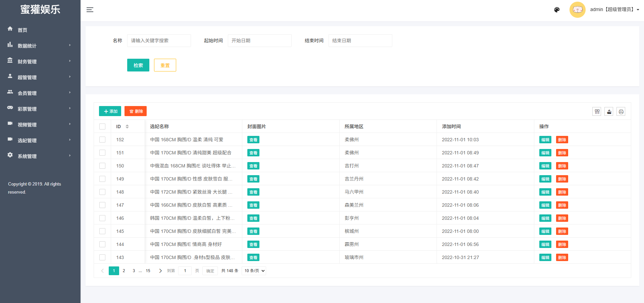
Task: Click the home icon beside 首页
Action: tap(10, 29)
